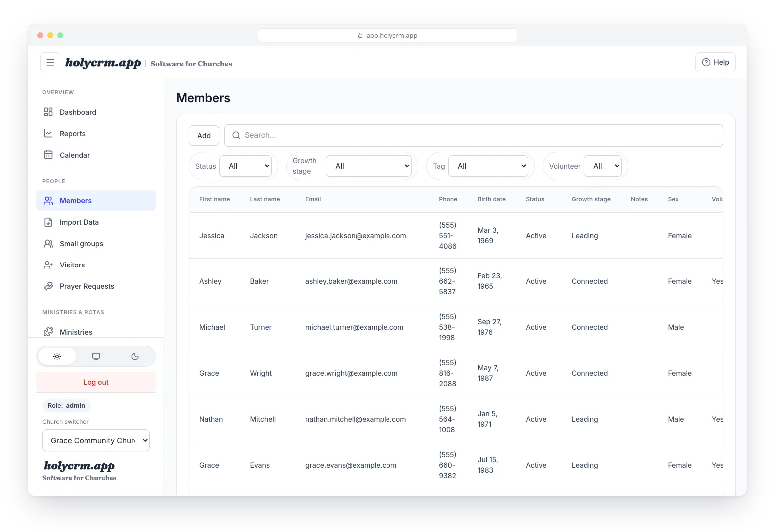
Task: Sort by Last name column header
Action: (265, 199)
